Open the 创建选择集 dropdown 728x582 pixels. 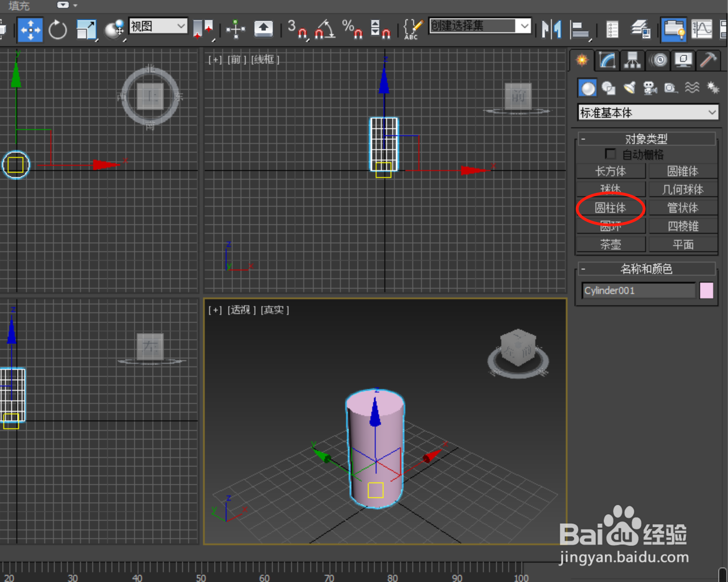(x=525, y=26)
